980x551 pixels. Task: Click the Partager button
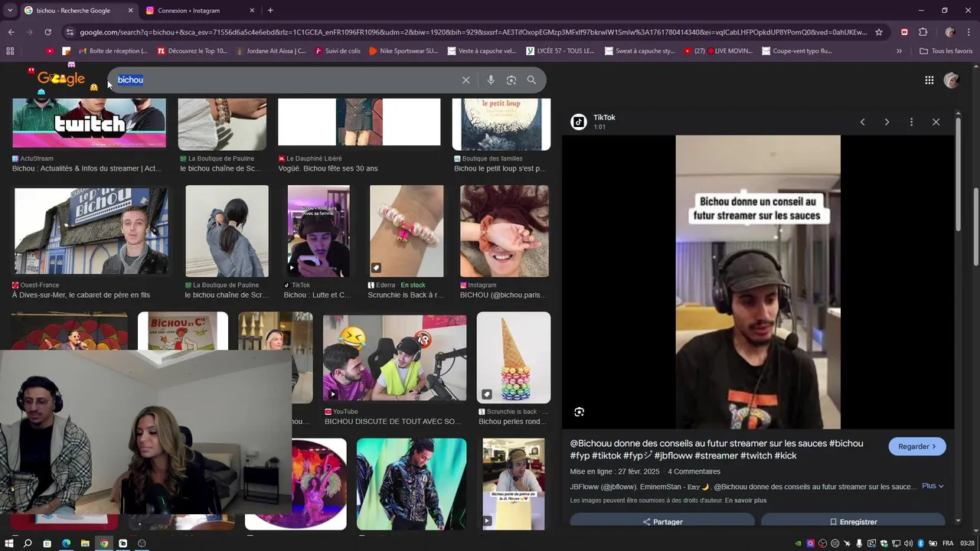click(x=662, y=522)
